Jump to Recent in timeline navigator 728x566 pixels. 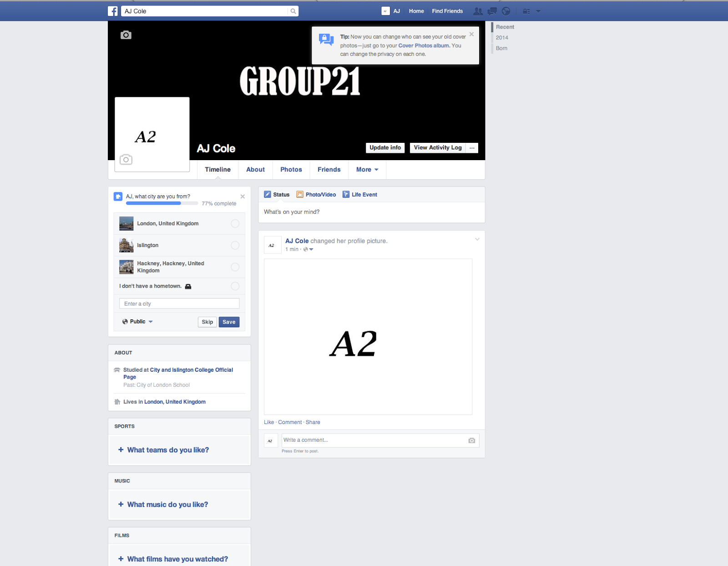click(x=505, y=27)
